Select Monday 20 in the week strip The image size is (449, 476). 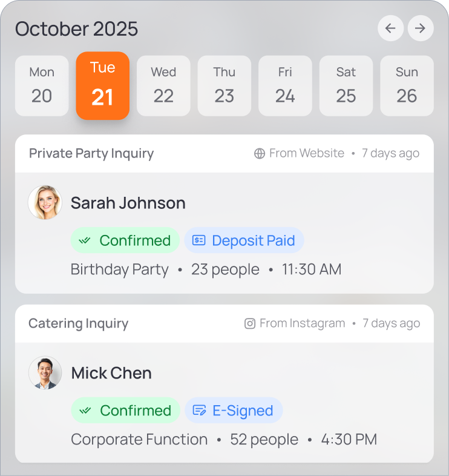click(x=42, y=85)
